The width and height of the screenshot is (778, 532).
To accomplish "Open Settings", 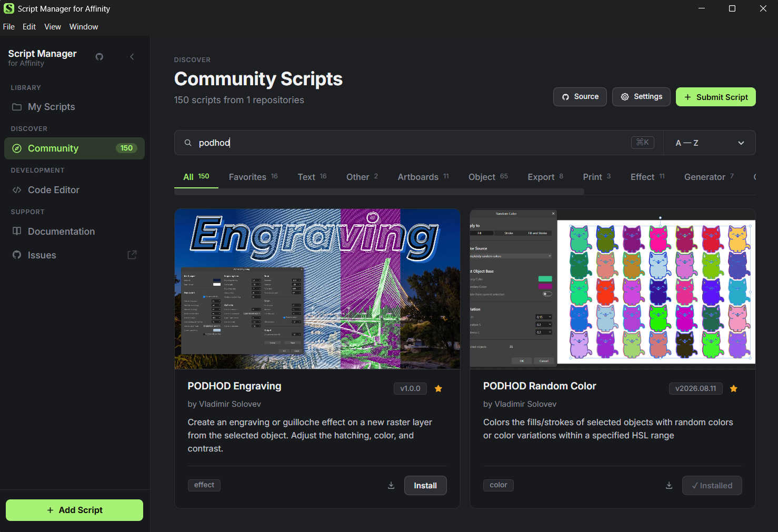I will (641, 97).
